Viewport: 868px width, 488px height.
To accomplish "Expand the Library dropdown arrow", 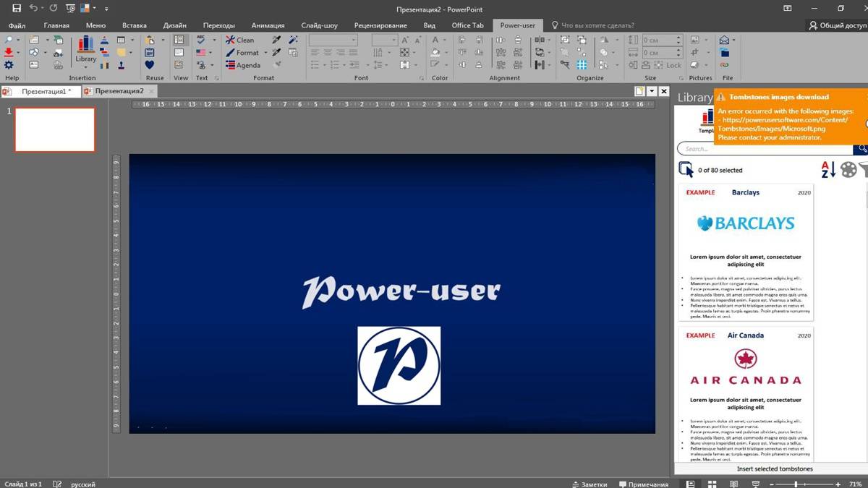I will [86, 67].
